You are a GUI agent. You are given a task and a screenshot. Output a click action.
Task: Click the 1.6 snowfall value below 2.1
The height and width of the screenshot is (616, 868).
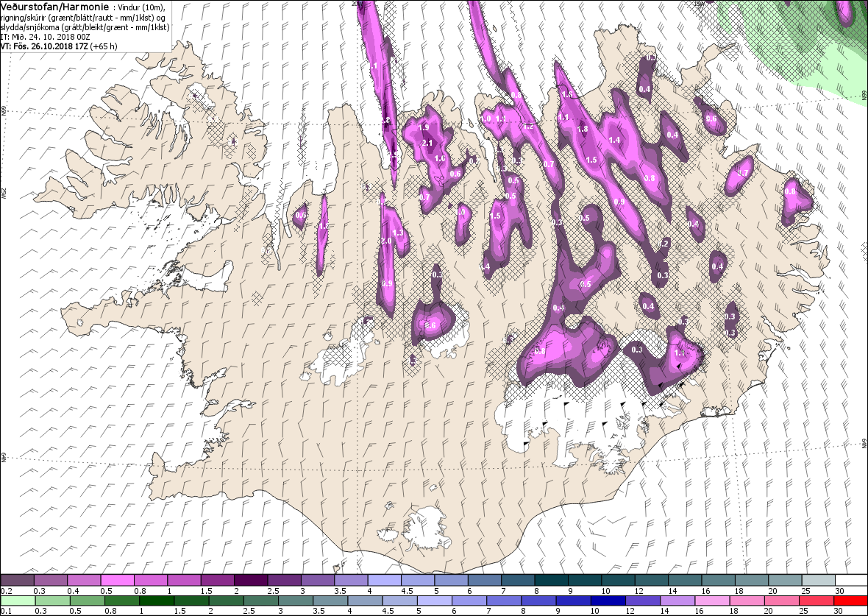(440, 158)
